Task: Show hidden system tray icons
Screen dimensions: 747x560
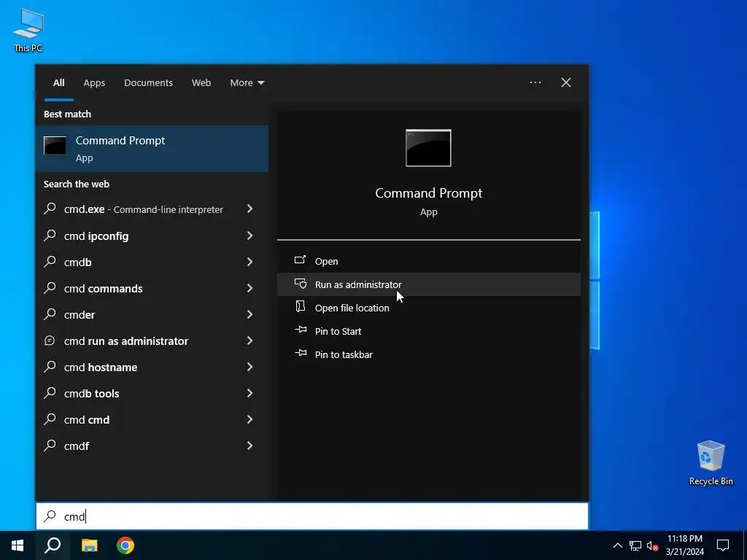Action: click(617, 545)
